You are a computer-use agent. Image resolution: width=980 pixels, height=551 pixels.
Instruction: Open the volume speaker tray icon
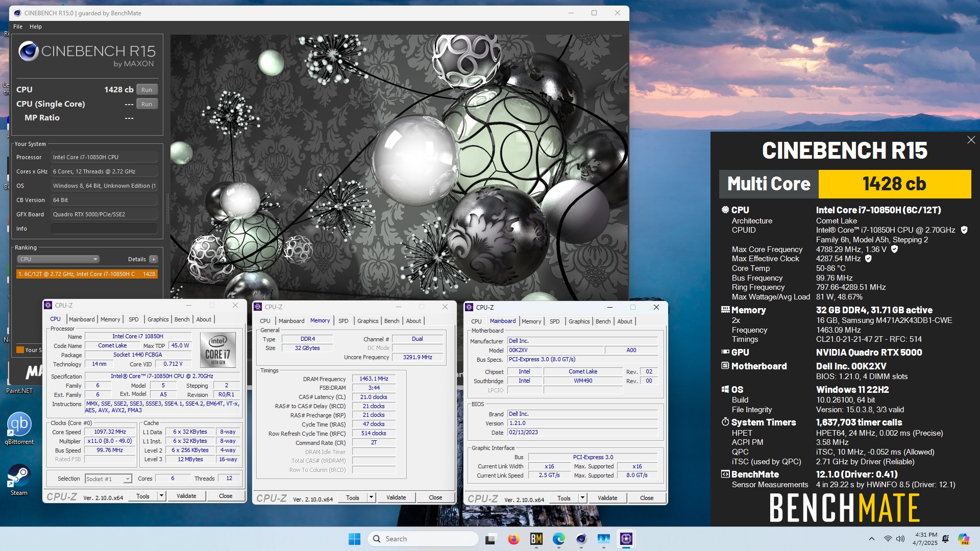(900, 539)
